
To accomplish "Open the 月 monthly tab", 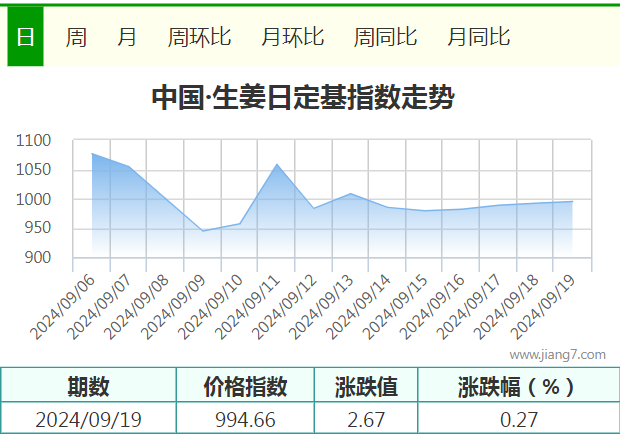I will pos(127,37).
